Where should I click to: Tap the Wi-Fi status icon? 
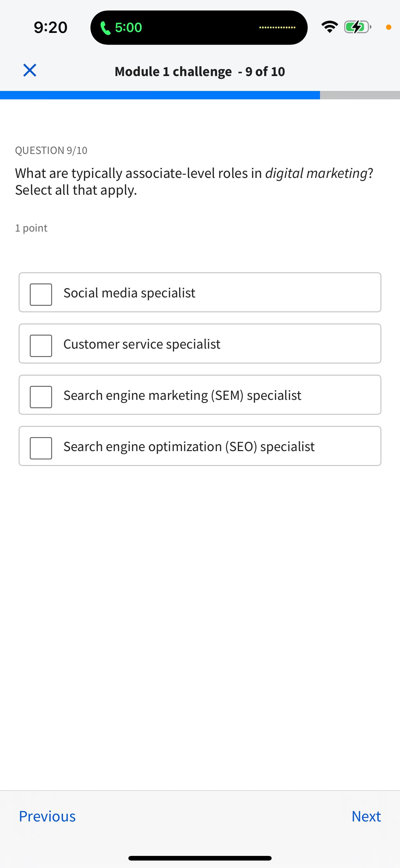329,27
